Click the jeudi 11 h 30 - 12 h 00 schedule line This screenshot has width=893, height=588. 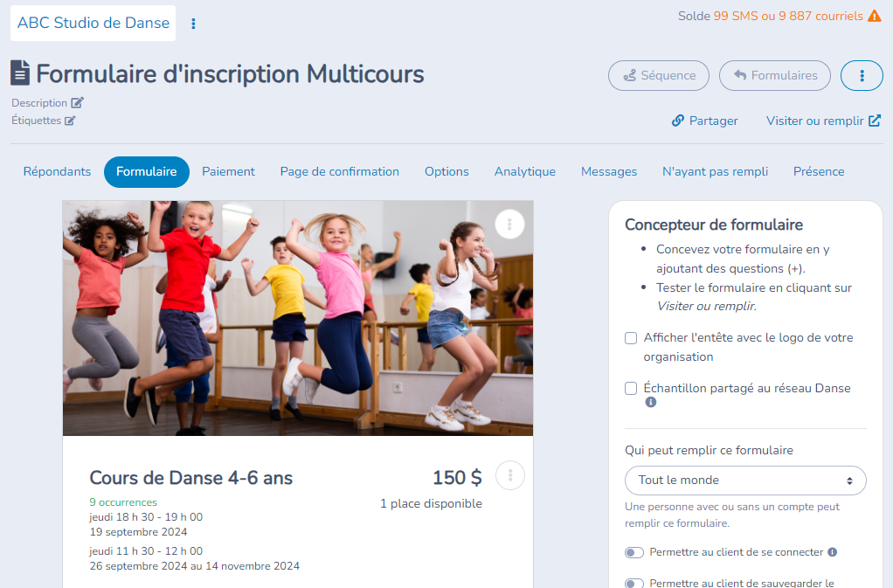[x=146, y=551]
